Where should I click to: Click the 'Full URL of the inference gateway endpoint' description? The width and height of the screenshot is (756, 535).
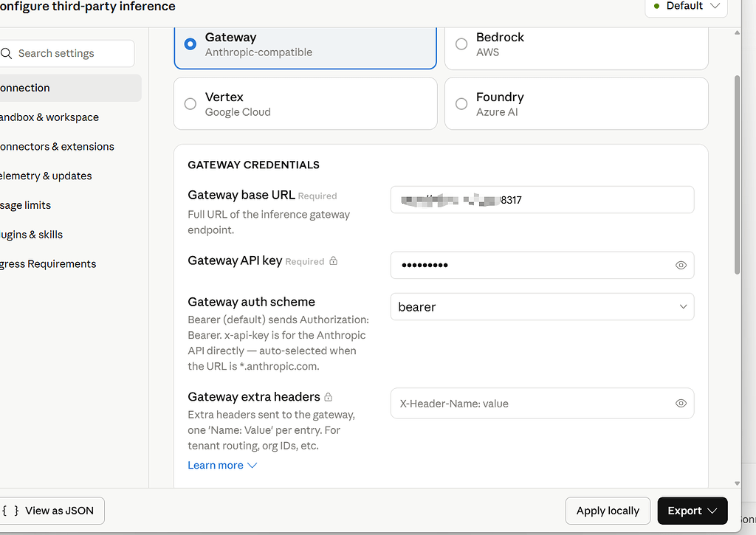point(269,222)
